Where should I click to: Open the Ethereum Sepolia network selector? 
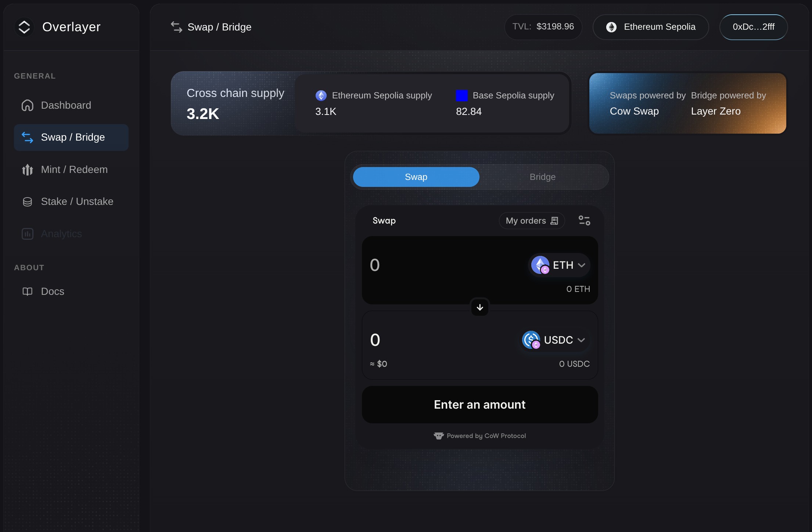tap(651, 27)
